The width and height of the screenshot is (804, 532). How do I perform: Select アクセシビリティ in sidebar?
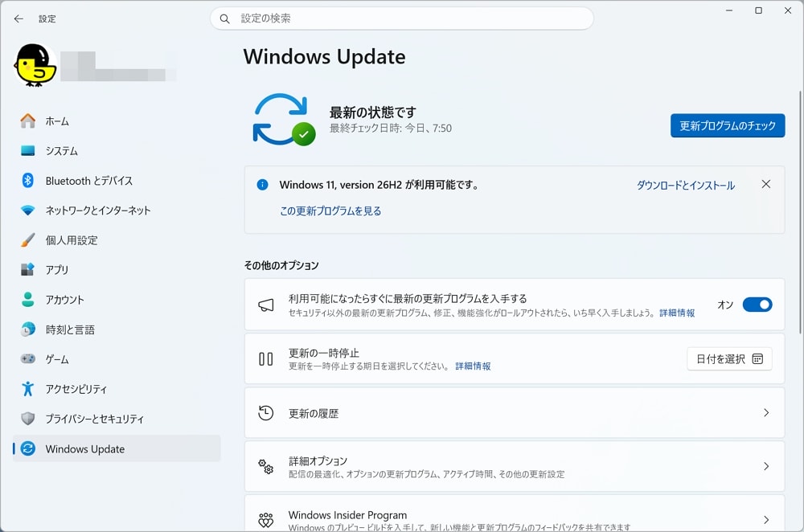[x=117, y=388]
